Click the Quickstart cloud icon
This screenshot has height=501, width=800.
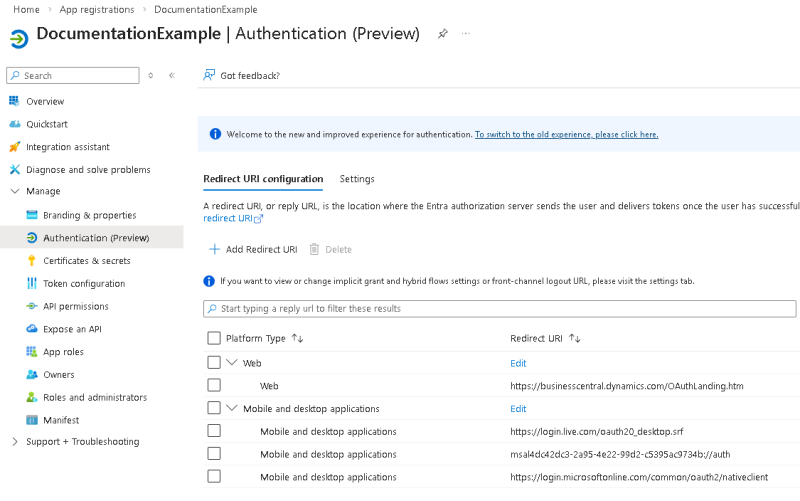15,124
